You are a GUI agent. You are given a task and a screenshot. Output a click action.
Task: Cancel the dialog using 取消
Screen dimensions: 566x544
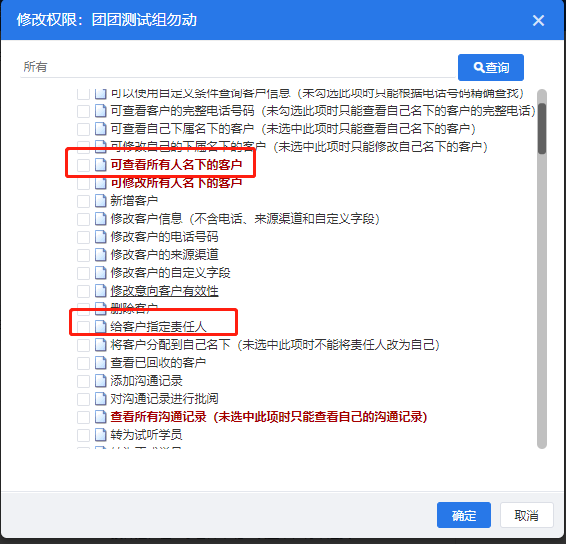[527, 515]
